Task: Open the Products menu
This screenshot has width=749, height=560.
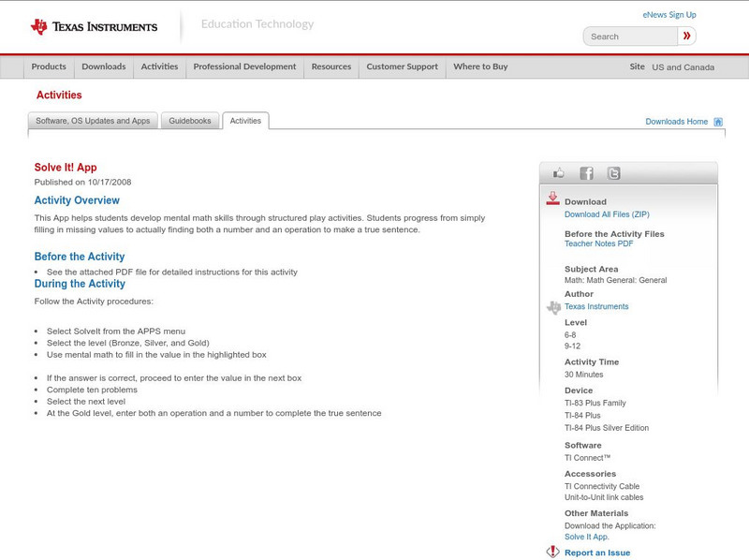Action: [x=49, y=66]
